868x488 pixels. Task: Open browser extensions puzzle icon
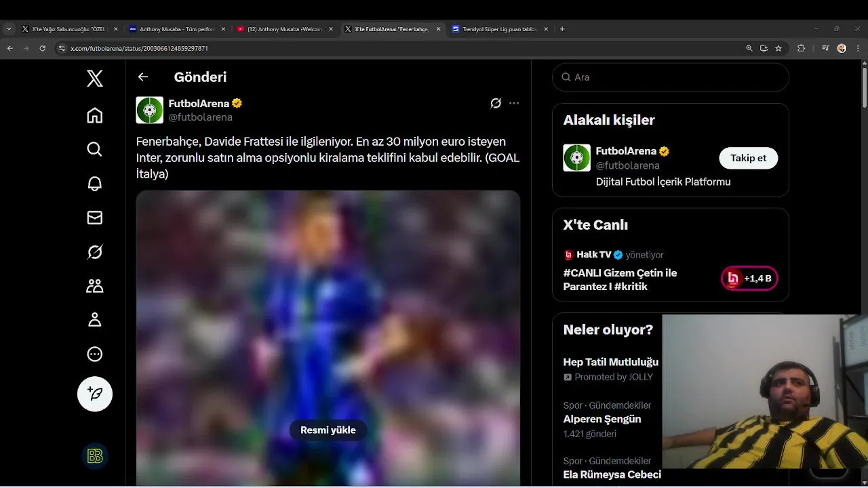(x=802, y=48)
